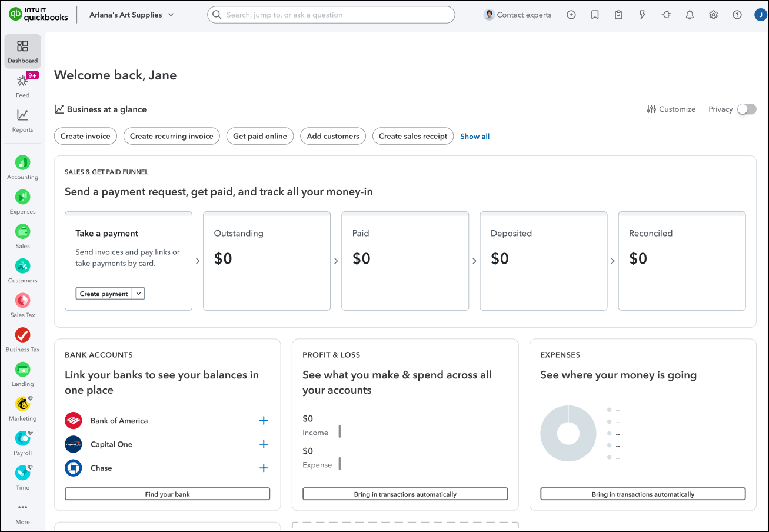The height and width of the screenshot is (532, 769).
Task: Click the $0 Income value
Action: coord(308,419)
